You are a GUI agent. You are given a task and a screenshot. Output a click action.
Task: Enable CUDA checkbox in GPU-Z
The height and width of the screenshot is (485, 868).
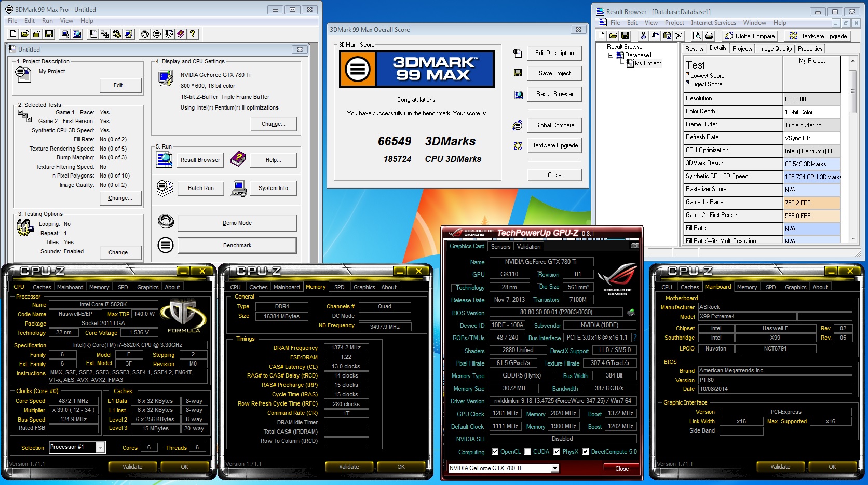pyautogui.click(x=527, y=452)
